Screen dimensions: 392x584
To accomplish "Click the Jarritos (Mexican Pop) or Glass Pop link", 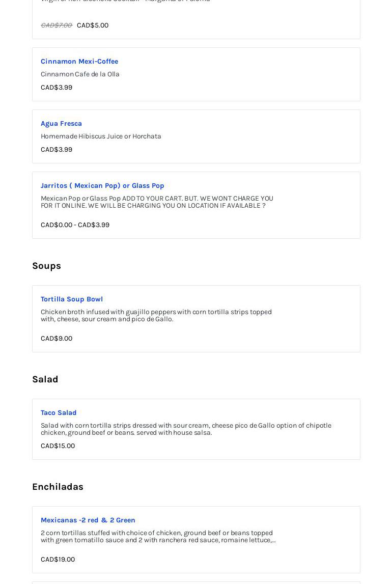I will pos(102,185).
